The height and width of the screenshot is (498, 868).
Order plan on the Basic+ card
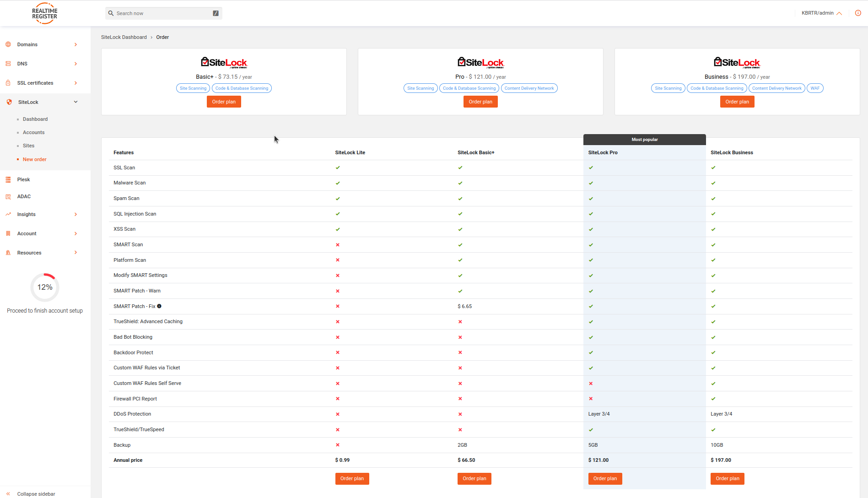[x=224, y=102]
